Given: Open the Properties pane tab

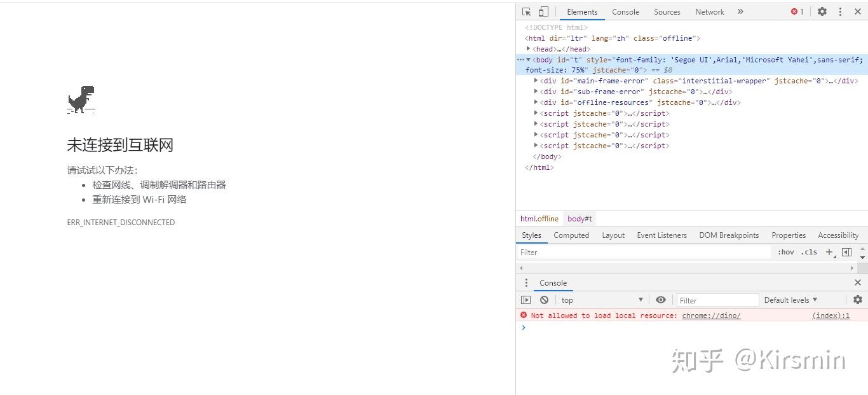Looking at the screenshot, I should pos(789,235).
